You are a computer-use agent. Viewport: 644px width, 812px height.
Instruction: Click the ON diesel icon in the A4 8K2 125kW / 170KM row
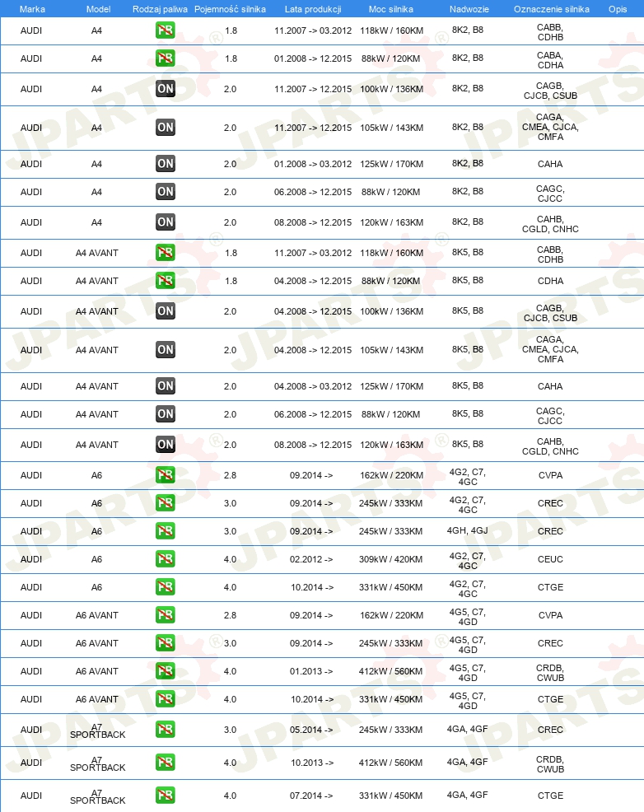pos(166,164)
